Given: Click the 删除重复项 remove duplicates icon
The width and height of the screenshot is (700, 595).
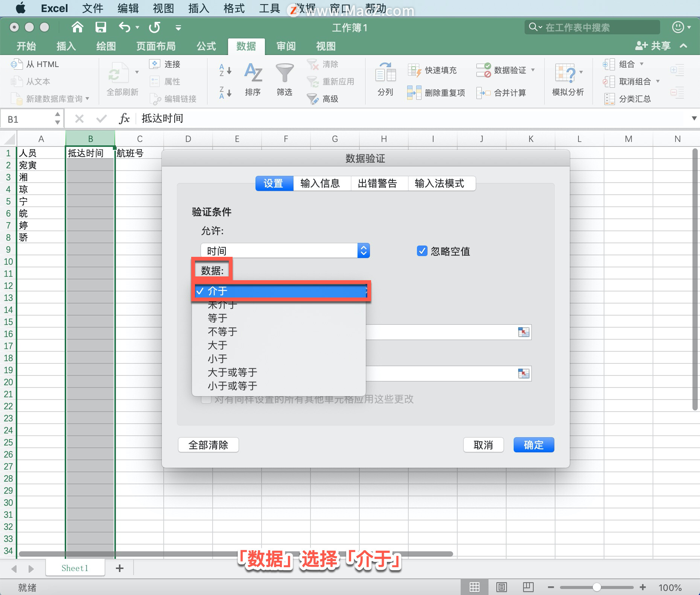Looking at the screenshot, I should click(x=414, y=93).
